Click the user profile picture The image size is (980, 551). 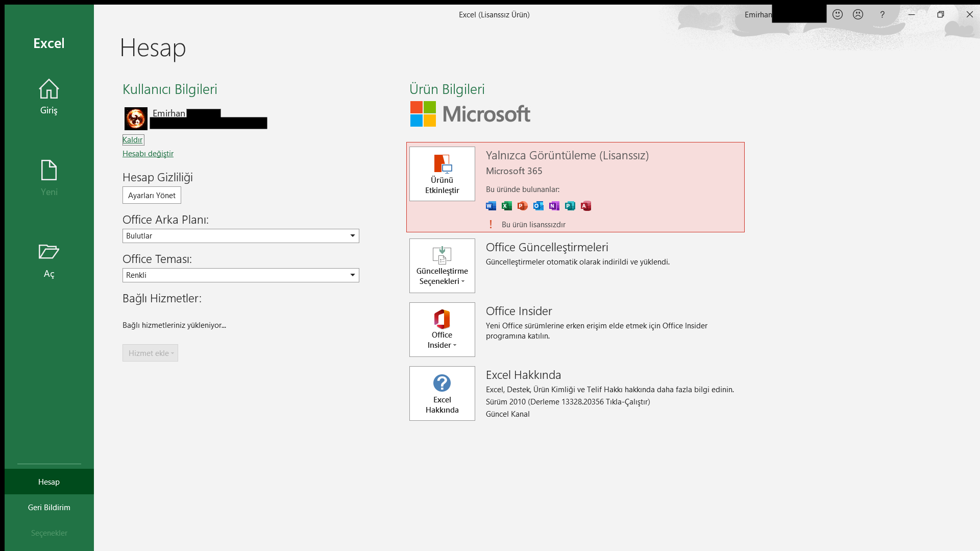click(136, 118)
